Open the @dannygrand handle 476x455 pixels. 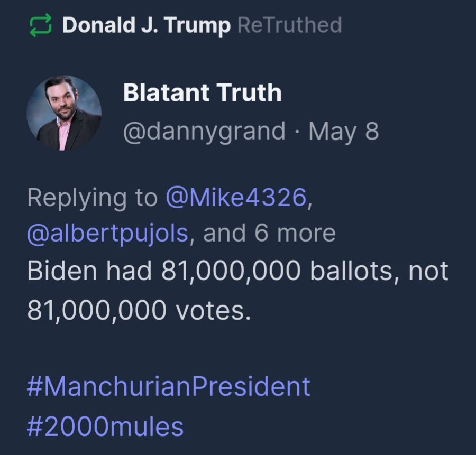point(204,131)
